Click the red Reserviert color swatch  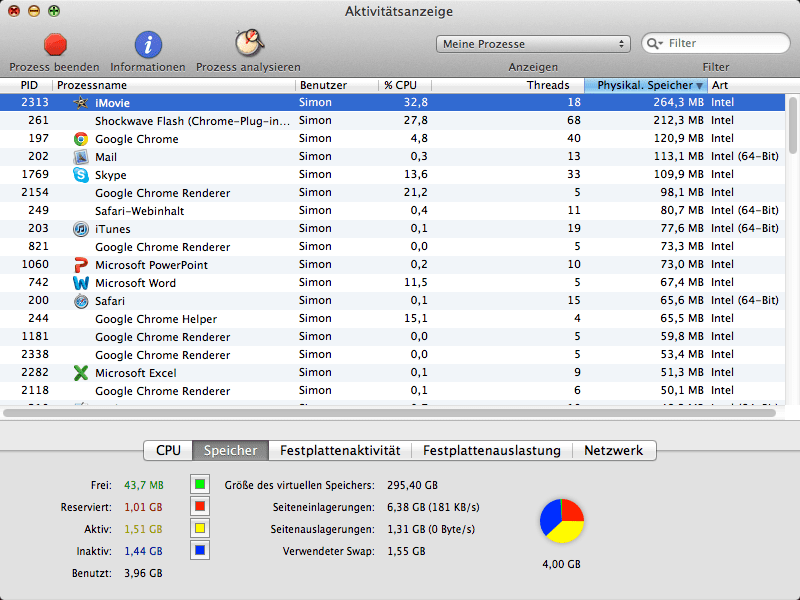[x=200, y=506]
